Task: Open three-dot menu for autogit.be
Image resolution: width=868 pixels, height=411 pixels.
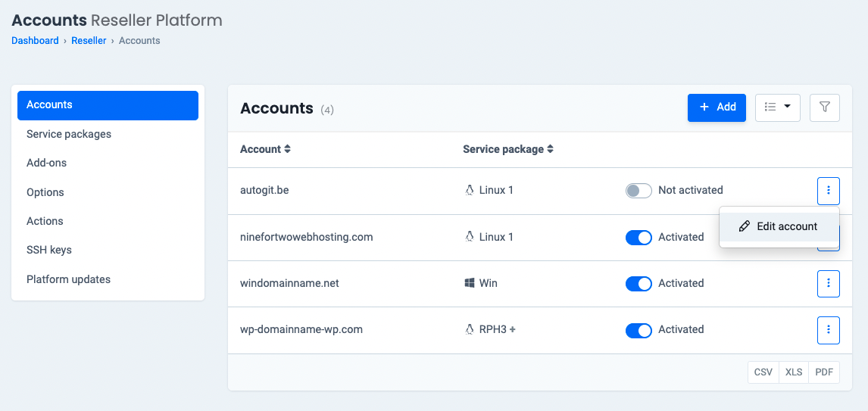Action: coord(828,191)
